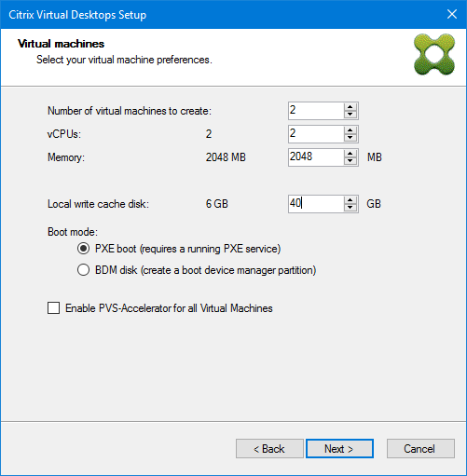
Task: Click the 'vCPUs:' label
Action: point(64,134)
